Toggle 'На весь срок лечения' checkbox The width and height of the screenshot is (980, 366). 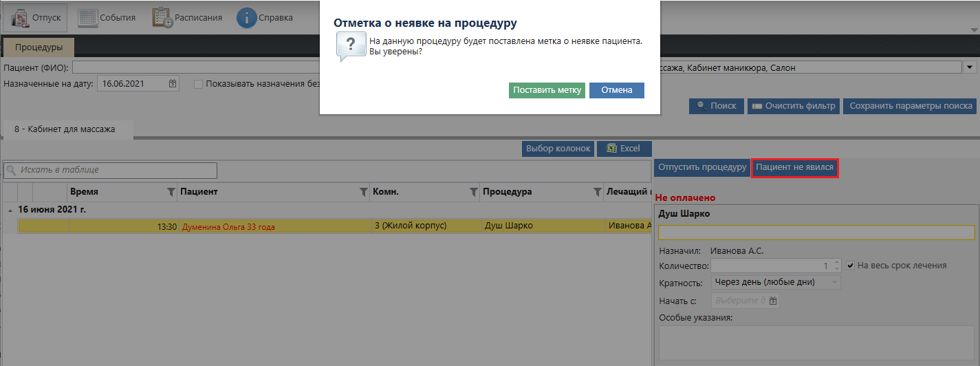pos(851,266)
